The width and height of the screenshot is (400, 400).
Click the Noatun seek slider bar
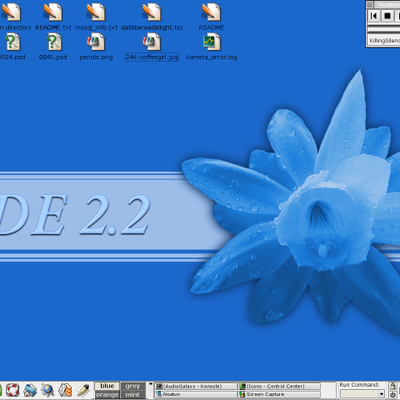pos(383,30)
